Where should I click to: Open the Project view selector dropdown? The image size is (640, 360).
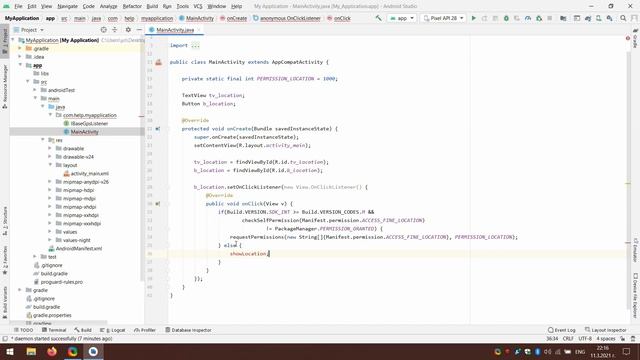click(29, 30)
